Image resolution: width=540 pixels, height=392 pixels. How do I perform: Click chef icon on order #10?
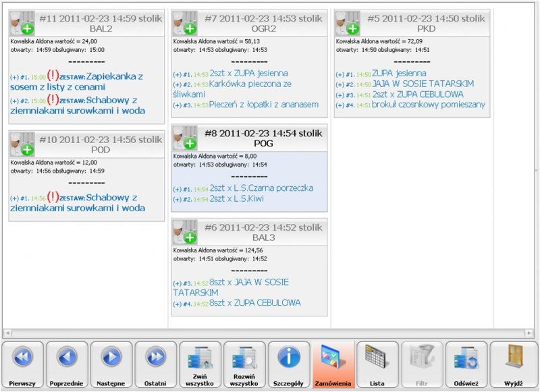(x=22, y=144)
